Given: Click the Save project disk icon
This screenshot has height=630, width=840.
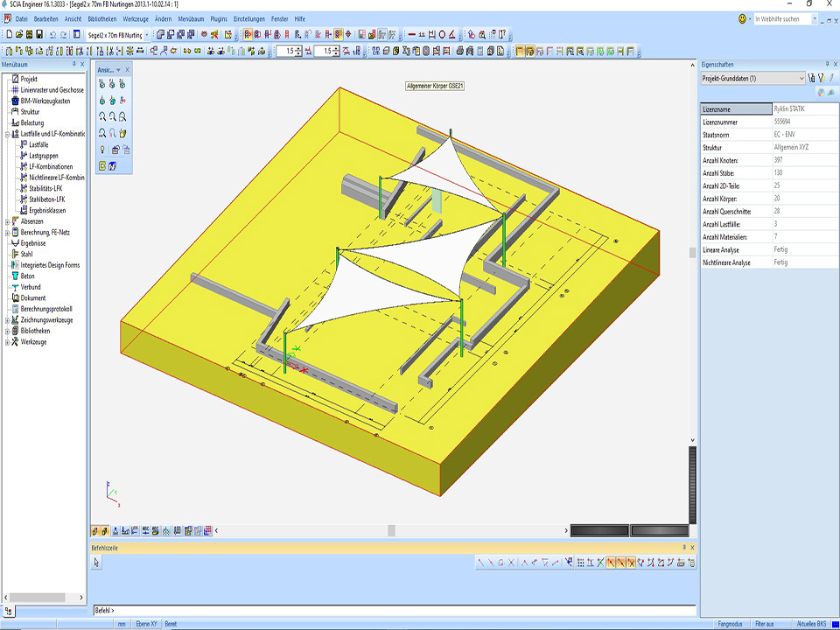Looking at the screenshot, I should point(39,34).
